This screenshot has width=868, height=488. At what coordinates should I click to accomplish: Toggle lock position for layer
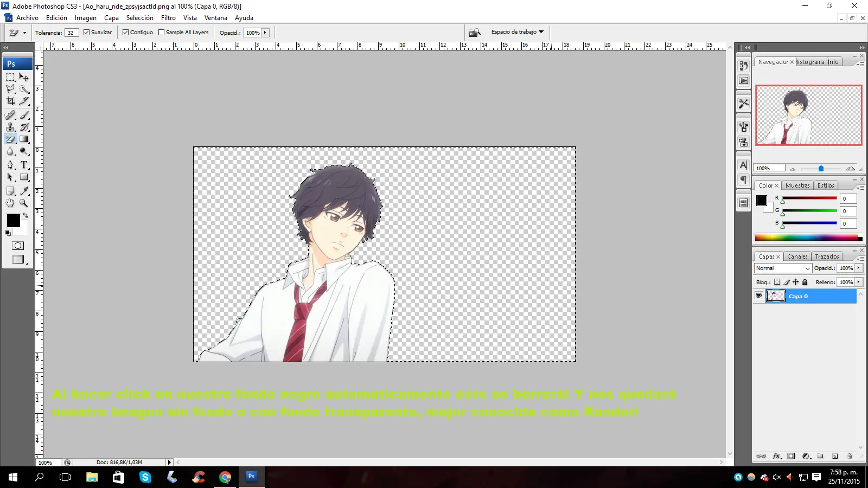tap(795, 282)
